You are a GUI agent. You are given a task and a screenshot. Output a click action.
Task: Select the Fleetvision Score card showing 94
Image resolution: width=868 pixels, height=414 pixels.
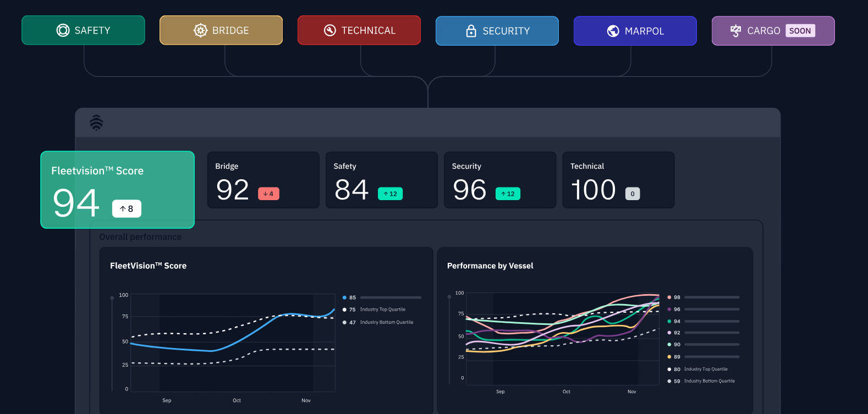point(118,190)
